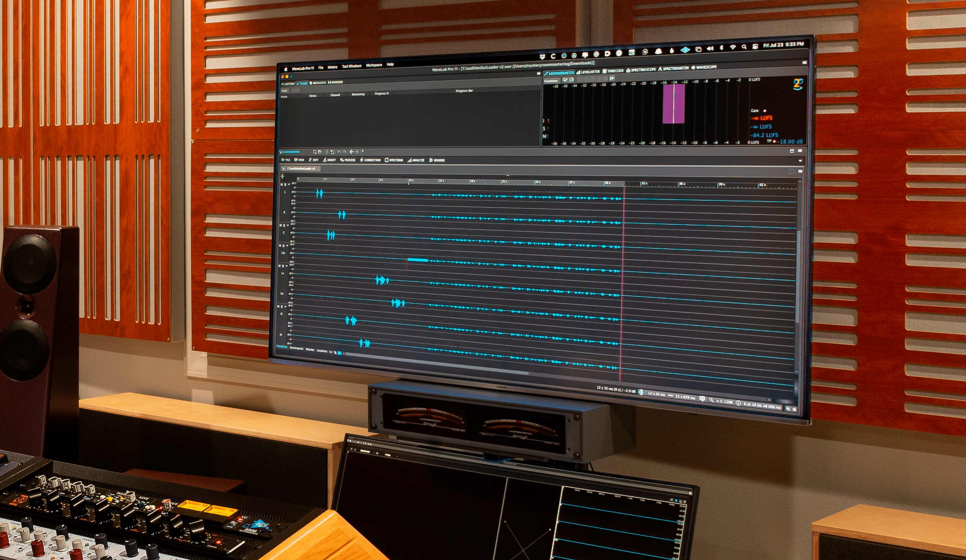Open the toolbar customize dropdown arrow
The width and height of the screenshot is (966, 560).
tap(363, 151)
